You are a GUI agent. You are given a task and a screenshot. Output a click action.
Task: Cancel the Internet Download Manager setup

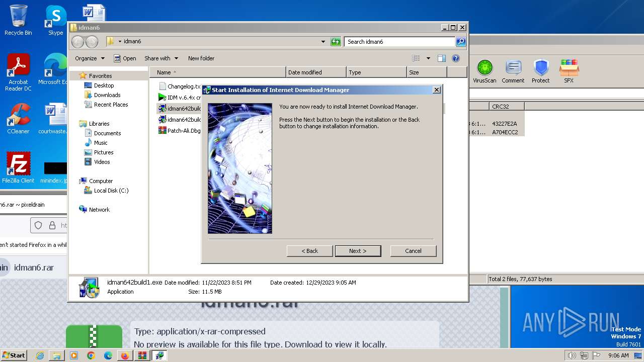click(x=413, y=251)
